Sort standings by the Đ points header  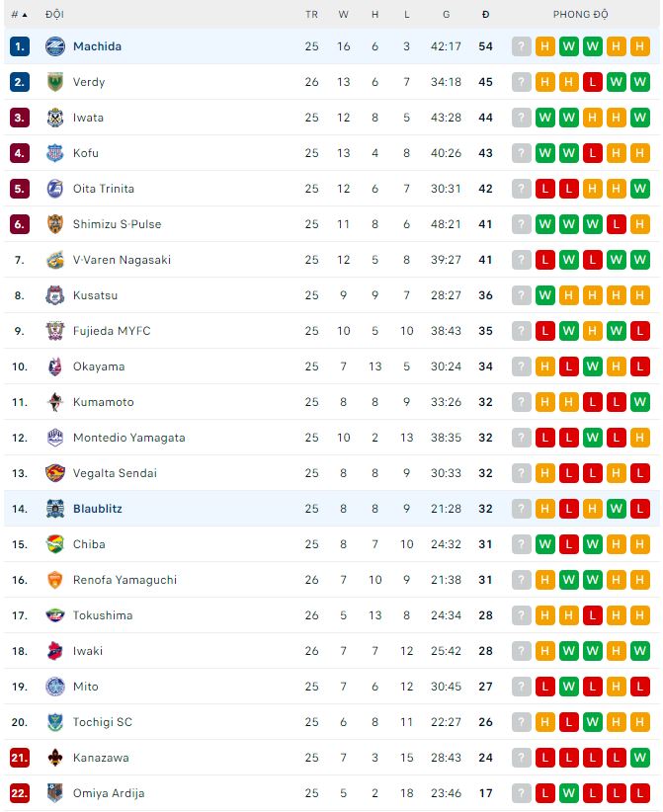tap(485, 15)
